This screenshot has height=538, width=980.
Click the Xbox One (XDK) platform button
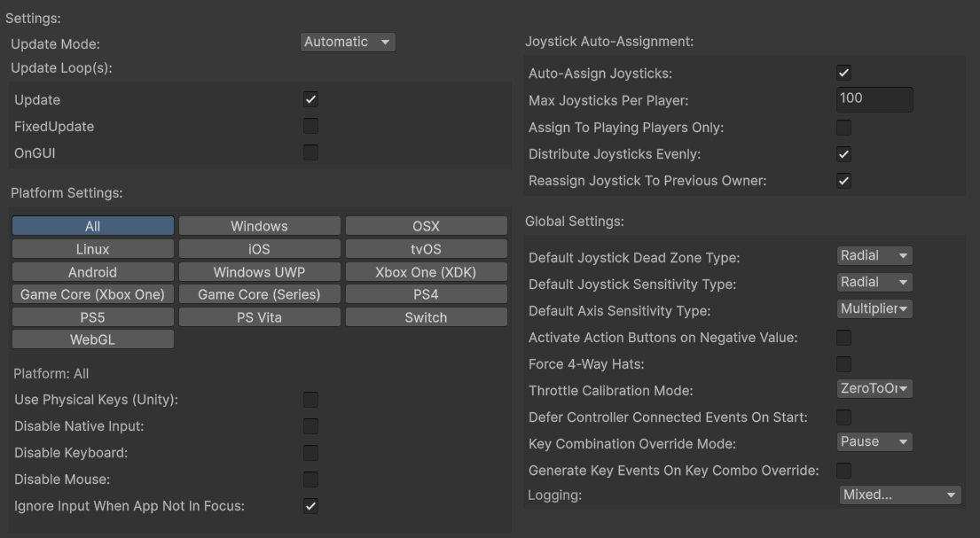click(426, 272)
